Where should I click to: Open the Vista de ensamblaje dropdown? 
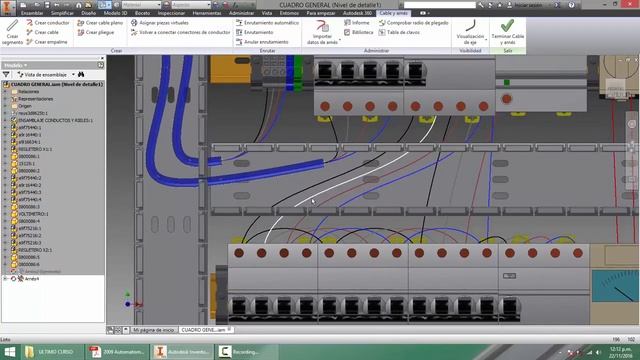point(74,75)
